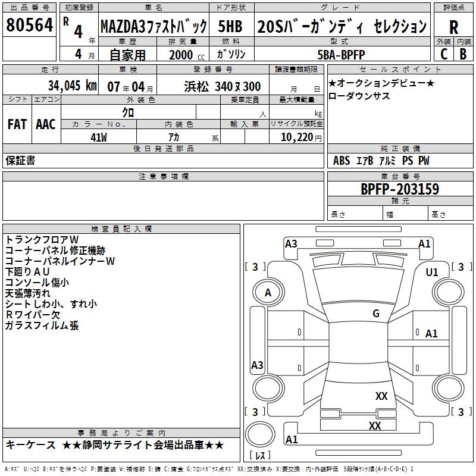The height and width of the screenshot is (476, 476).
Task: Click the note Rワイパー欠
Action: pos(33,315)
